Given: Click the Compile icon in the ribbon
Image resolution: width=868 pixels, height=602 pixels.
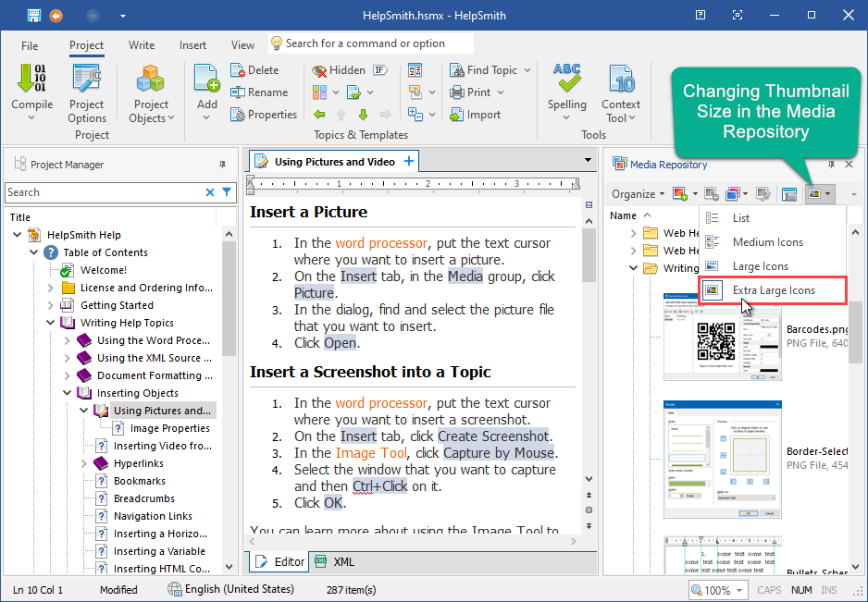Looking at the screenshot, I should [31, 78].
